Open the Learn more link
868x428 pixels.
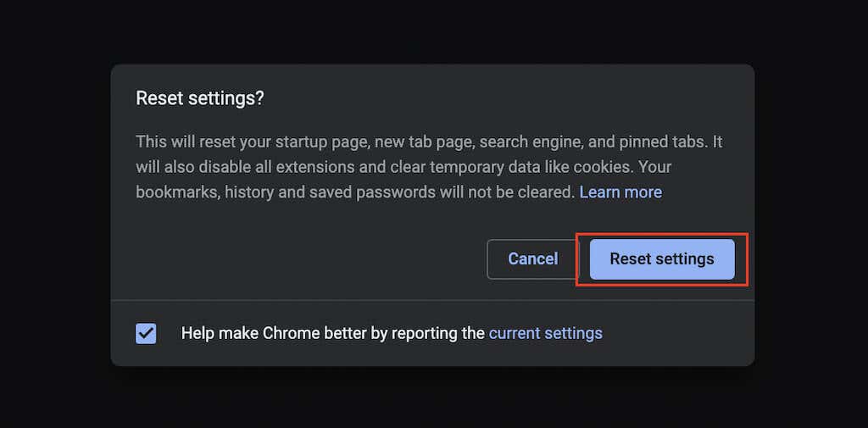coord(620,192)
